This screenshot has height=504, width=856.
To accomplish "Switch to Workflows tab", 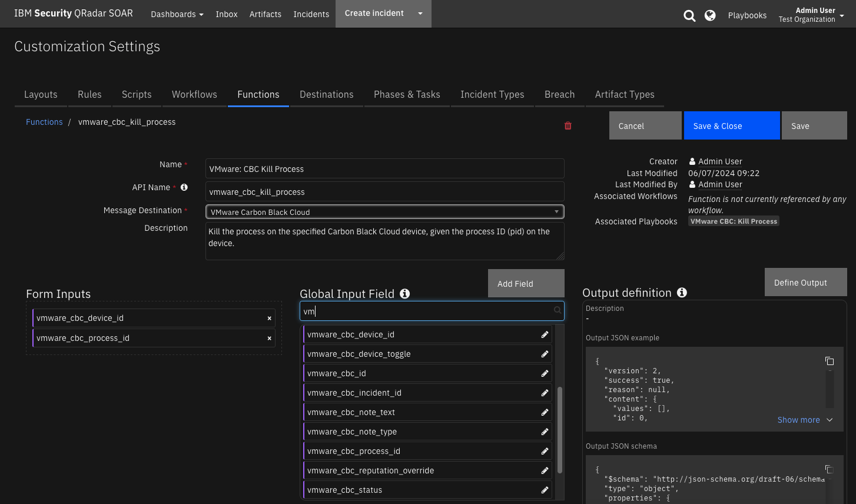I will tap(194, 94).
